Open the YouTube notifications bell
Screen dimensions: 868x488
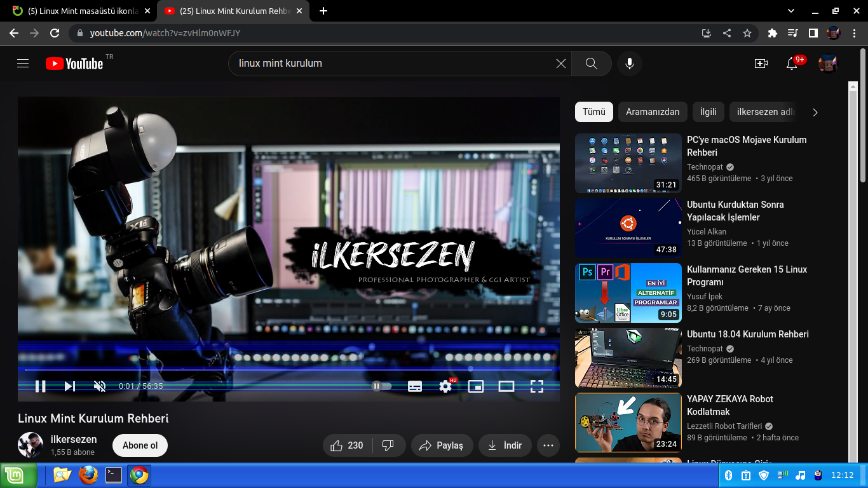pos(792,64)
